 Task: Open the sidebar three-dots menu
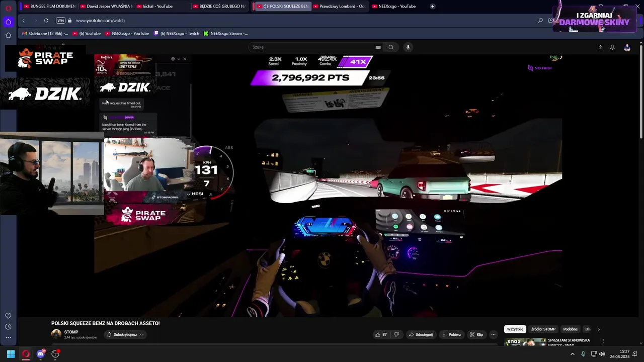click(8, 338)
